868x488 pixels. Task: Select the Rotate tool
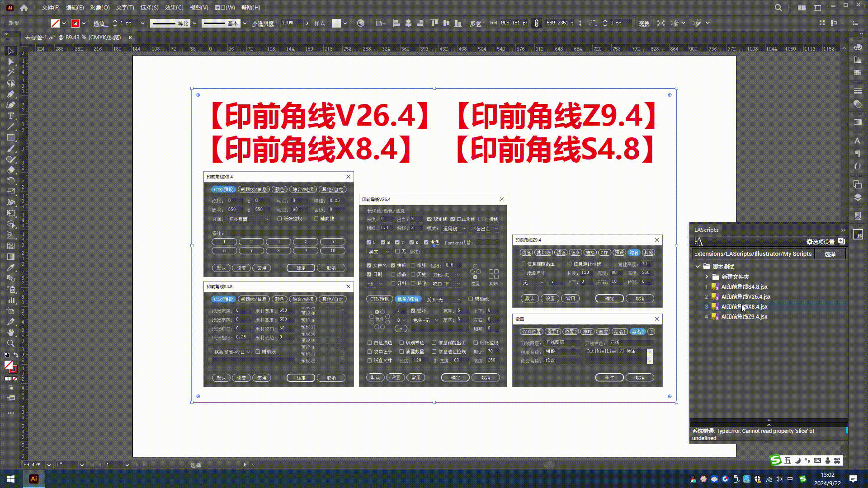click(x=11, y=181)
